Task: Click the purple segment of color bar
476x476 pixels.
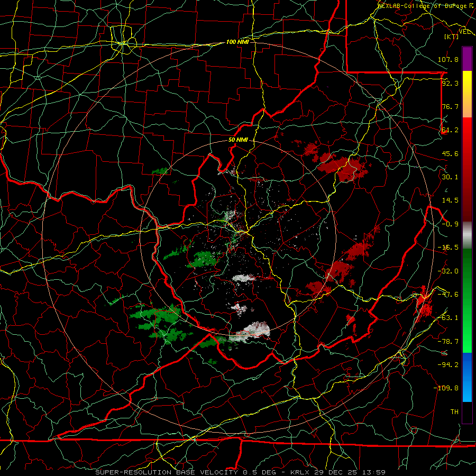Action: pyautogui.click(x=467, y=59)
